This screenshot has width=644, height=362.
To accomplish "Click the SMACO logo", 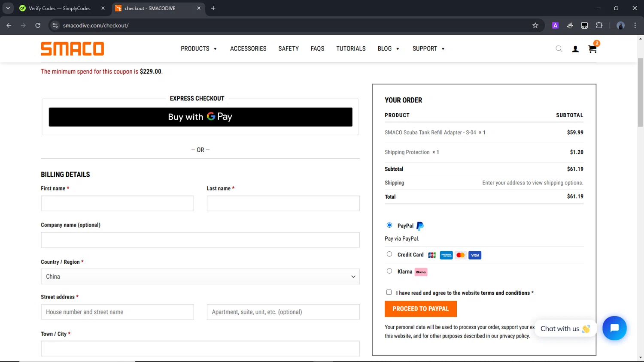I will (72, 48).
